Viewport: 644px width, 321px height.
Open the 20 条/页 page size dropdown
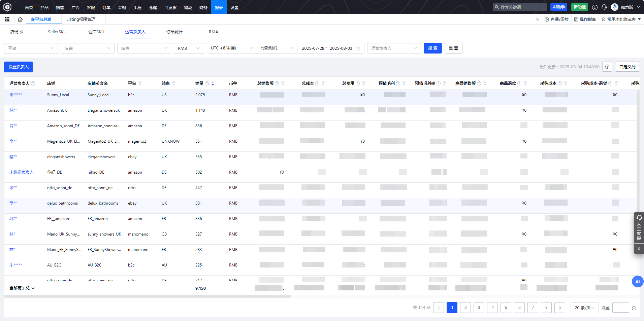coord(585,308)
